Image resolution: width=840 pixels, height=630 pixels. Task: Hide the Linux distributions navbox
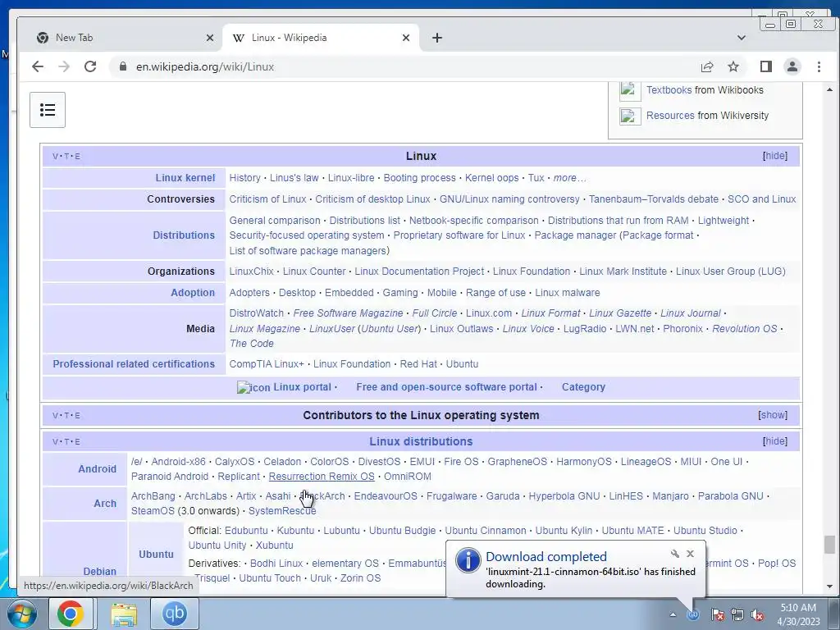(x=774, y=441)
